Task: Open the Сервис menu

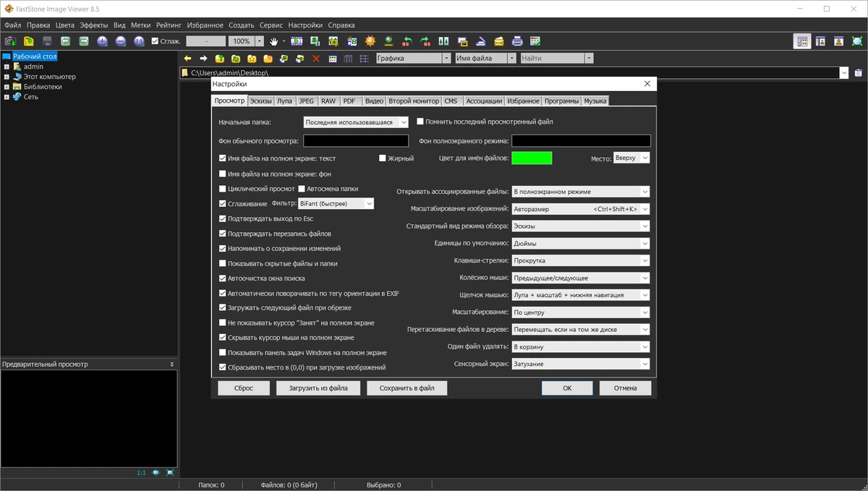Action: click(x=271, y=25)
